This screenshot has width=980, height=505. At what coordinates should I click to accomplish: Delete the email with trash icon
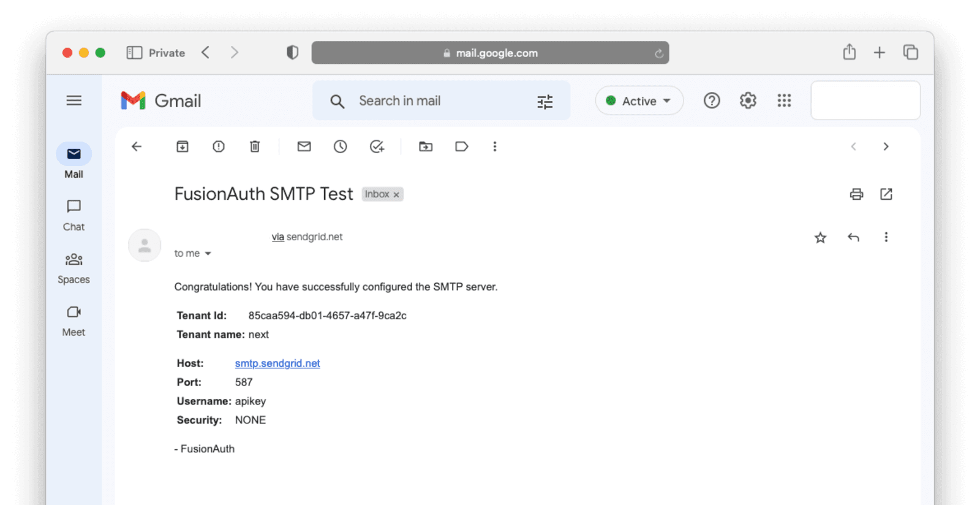tap(255, 146)
